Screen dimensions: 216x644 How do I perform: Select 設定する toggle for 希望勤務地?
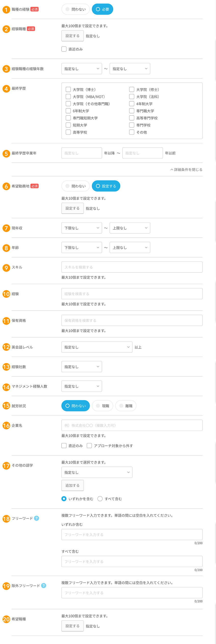tap(106, 186)
